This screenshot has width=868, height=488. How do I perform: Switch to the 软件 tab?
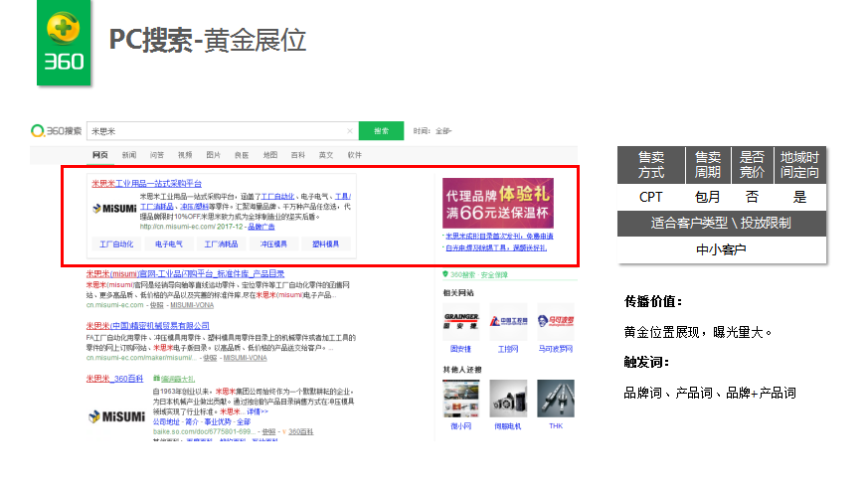pyautogui.click(x=354, y=155)
